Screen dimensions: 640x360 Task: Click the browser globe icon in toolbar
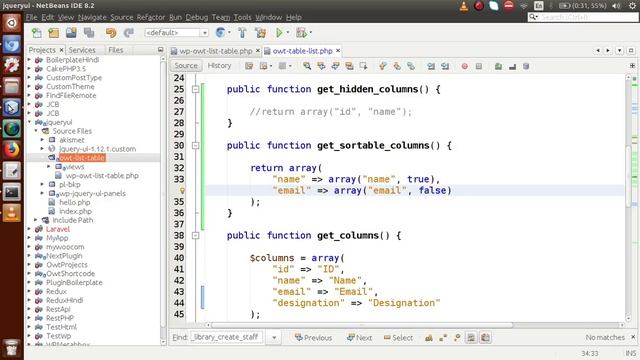tap(220, 33)
